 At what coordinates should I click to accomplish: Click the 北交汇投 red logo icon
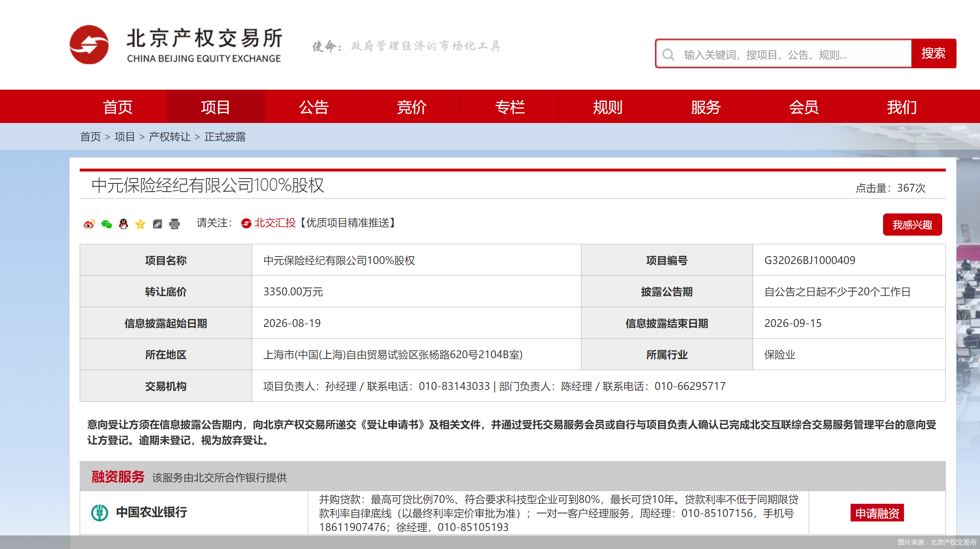click(x=246, y=223)
